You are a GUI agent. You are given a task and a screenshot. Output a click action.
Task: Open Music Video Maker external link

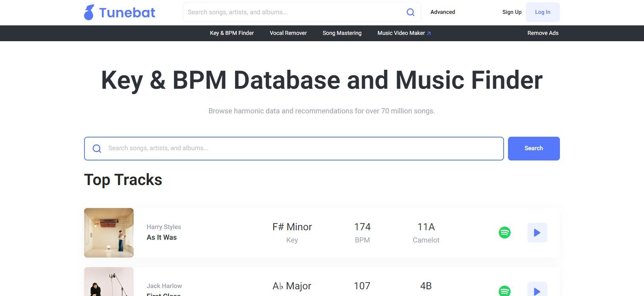pyautogui.click(x=404, y=33)
